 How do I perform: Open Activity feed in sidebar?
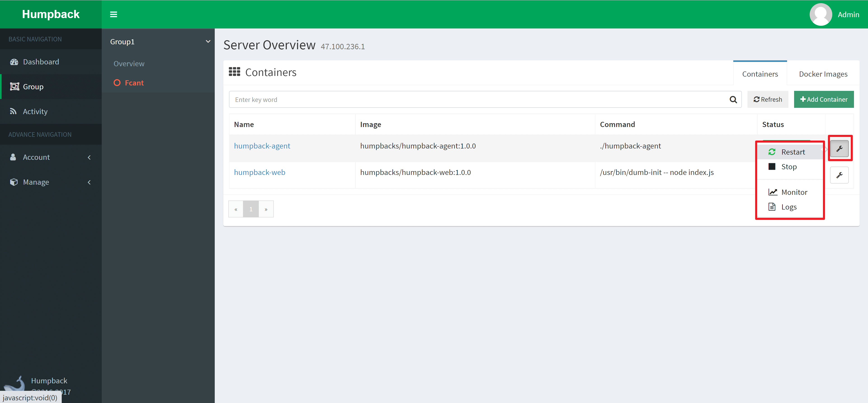pyautogui.click(x=35, y=111)
